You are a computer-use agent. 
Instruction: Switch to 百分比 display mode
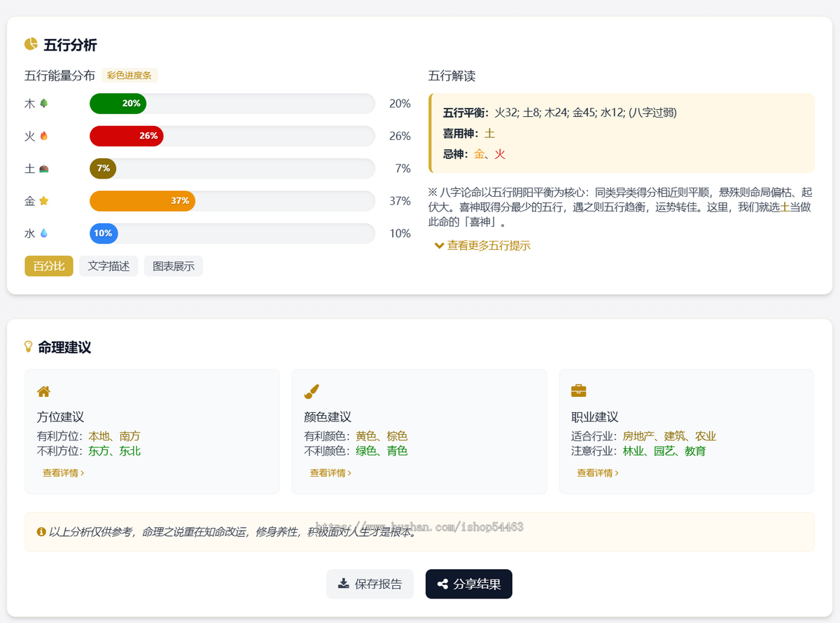tap(49, 266)
